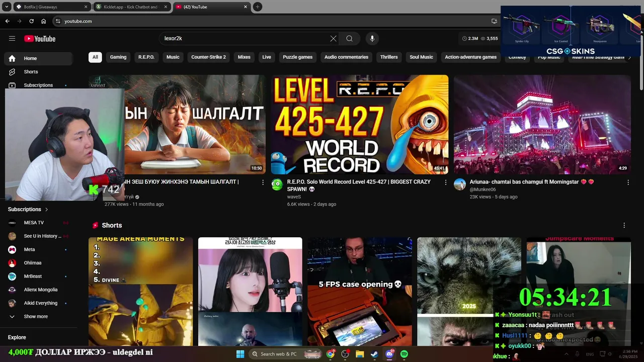
Task: Open a new browser tab
Action: tap(258, 7)
